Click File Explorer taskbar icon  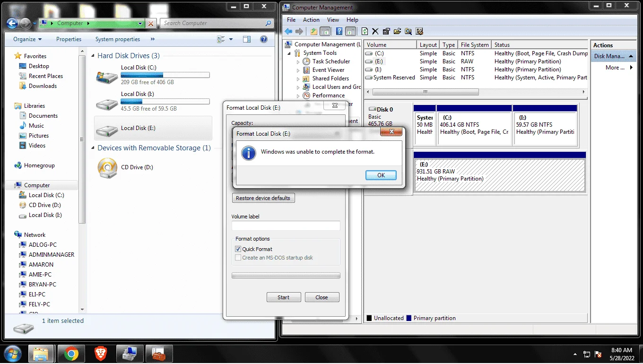pyautogui.click(x=42, y=353)
